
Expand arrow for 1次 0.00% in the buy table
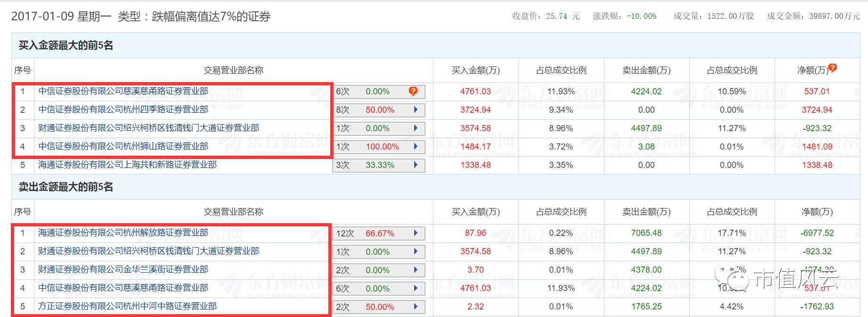(416, 128)
